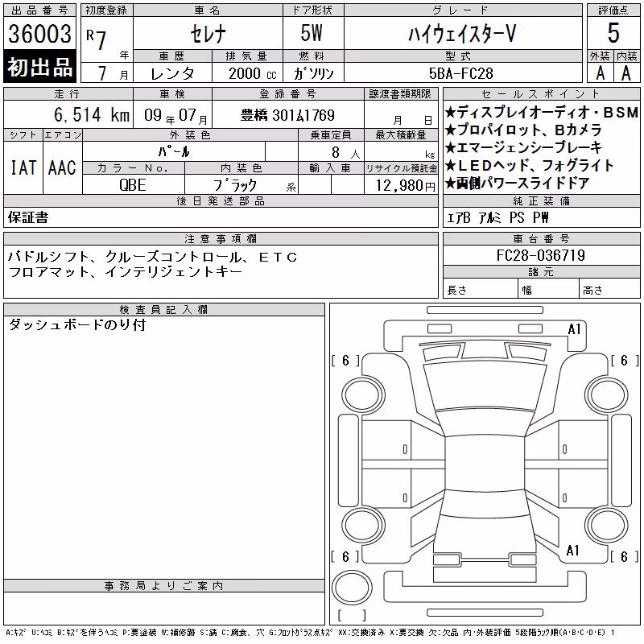Viewport: 644px width, 644px height.
Task: Click the vehicle history value レンタ
Action: pyautogui.click(x=172, y=73)
